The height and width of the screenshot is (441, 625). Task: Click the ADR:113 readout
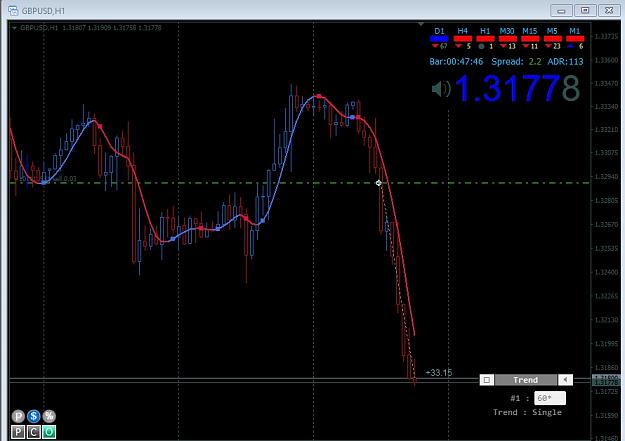pyautogui.click(x=565, y=62)
